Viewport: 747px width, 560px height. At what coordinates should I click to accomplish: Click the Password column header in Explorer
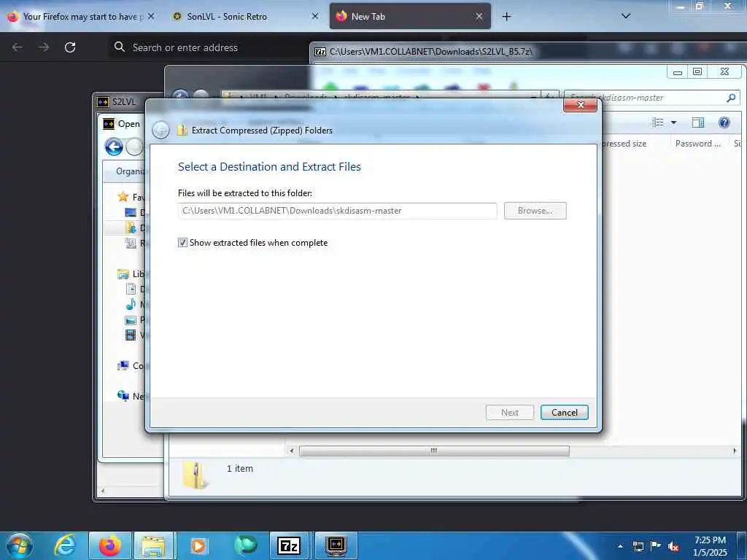698,144
